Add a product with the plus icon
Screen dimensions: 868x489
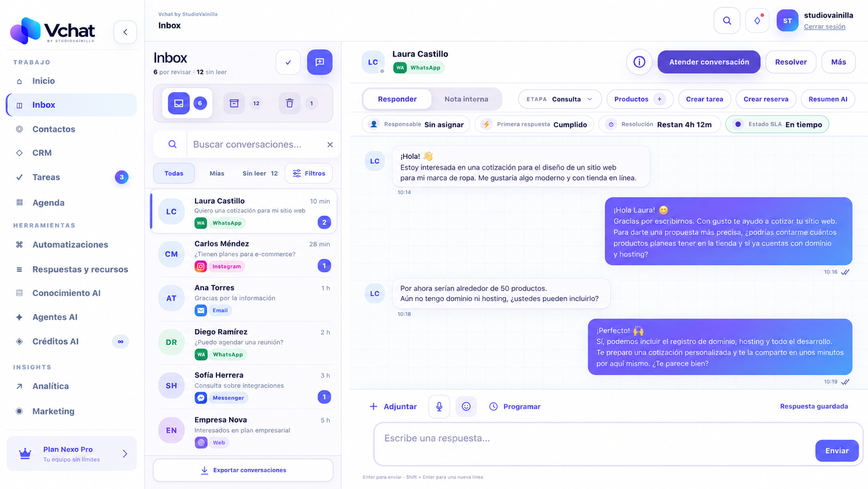click(x=659, y=99)
